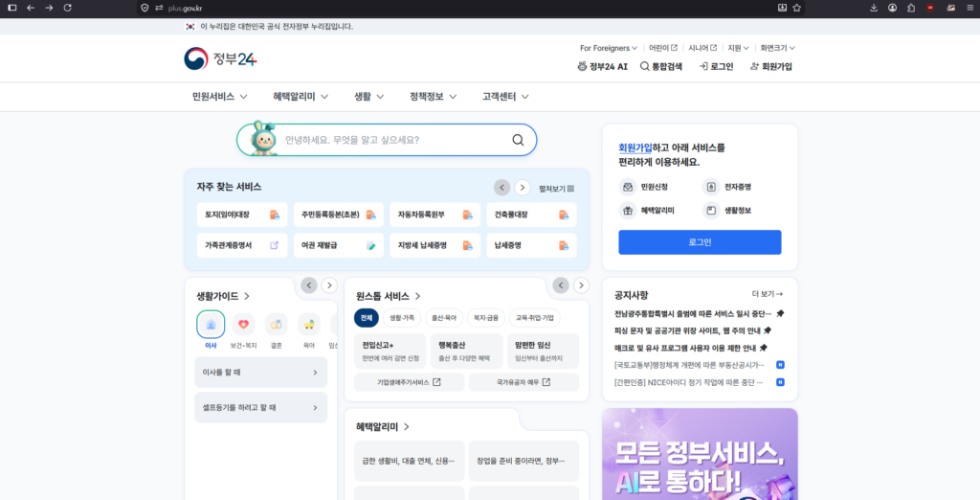
Task: Open 토지(임야)대장 service
Action: tap(242, 215)
